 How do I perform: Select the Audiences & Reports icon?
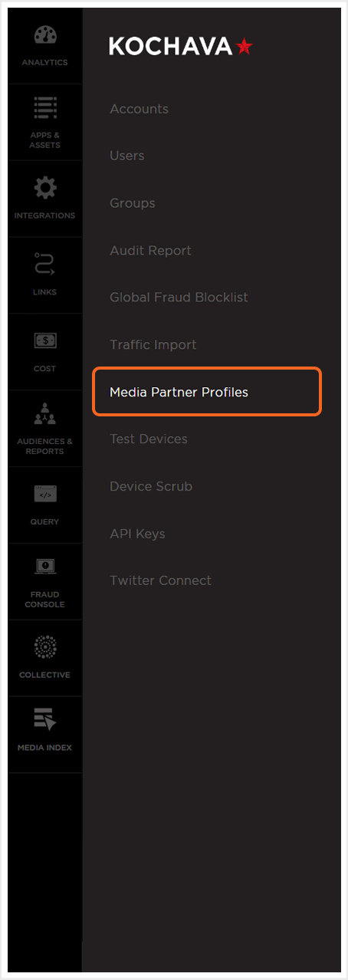click(x=44, y=416)
